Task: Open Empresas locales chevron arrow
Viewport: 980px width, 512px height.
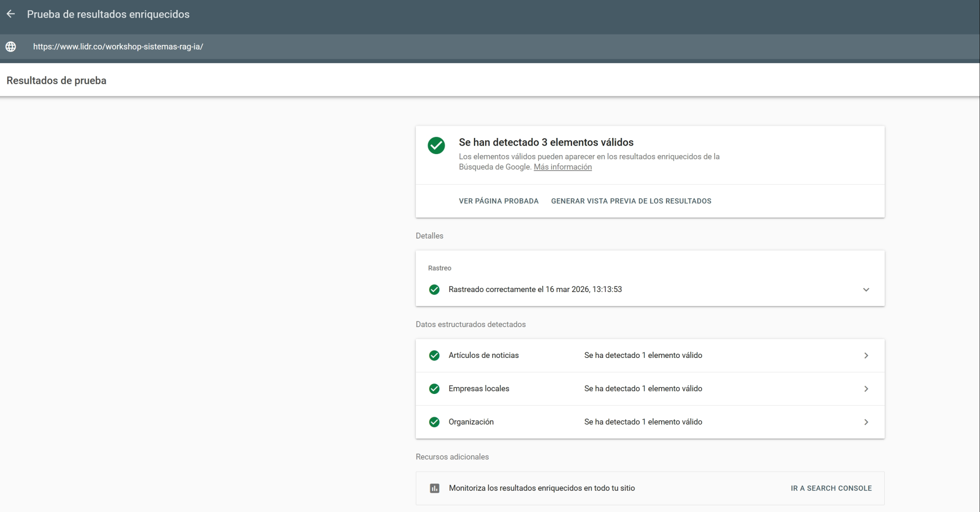Action: pyautogui.click(x=866, y=389)
